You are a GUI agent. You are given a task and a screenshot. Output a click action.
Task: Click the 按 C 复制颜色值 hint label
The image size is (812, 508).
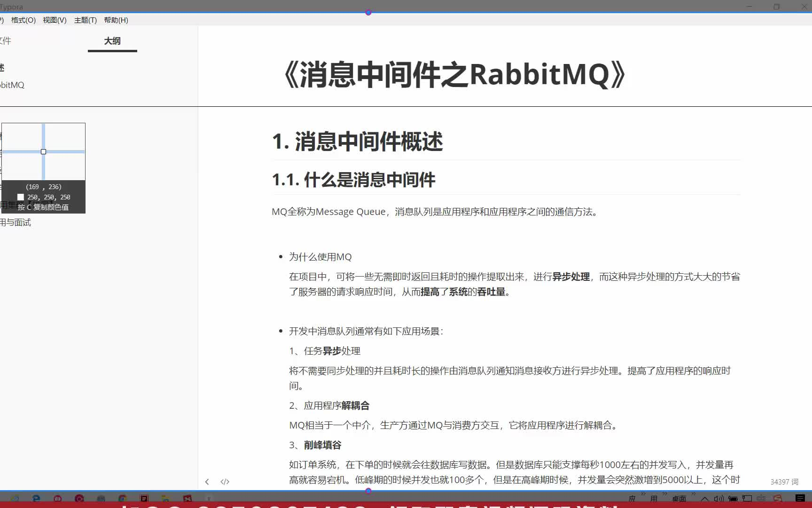(43, 207)
